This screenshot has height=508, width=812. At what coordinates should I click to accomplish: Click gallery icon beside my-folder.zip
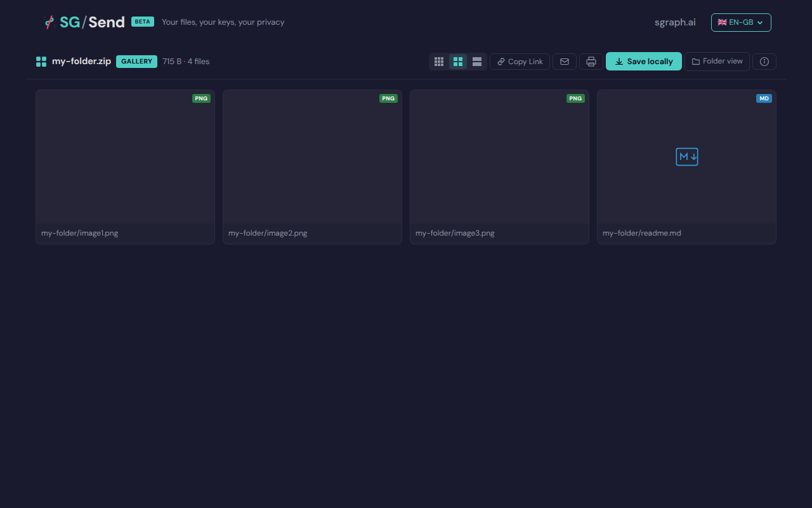[x=41, y=62]
